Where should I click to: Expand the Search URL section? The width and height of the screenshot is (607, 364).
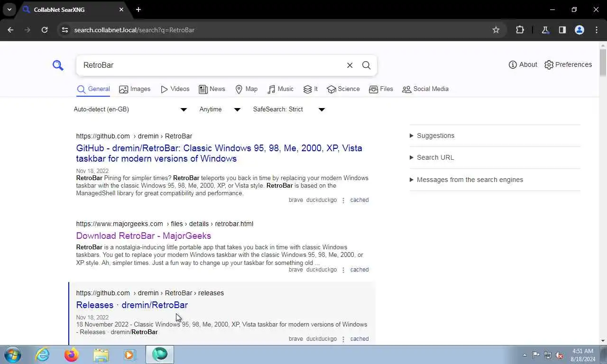tap(495, 157)
